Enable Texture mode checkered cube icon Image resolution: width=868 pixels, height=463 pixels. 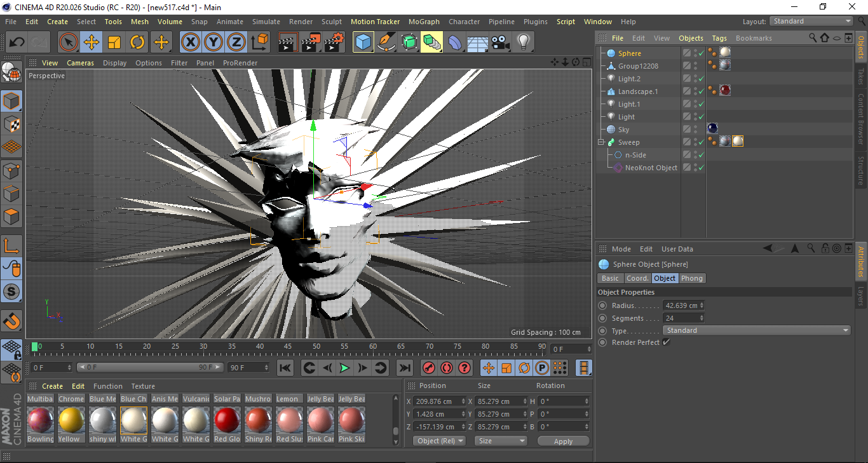[x=11, y=124]
